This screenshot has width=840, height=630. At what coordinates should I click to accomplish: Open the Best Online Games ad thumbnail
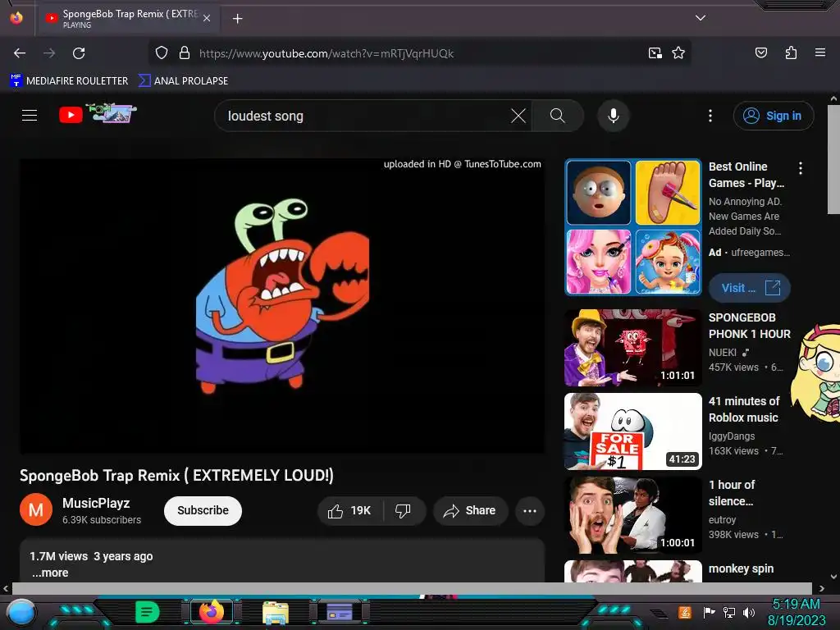632,226
